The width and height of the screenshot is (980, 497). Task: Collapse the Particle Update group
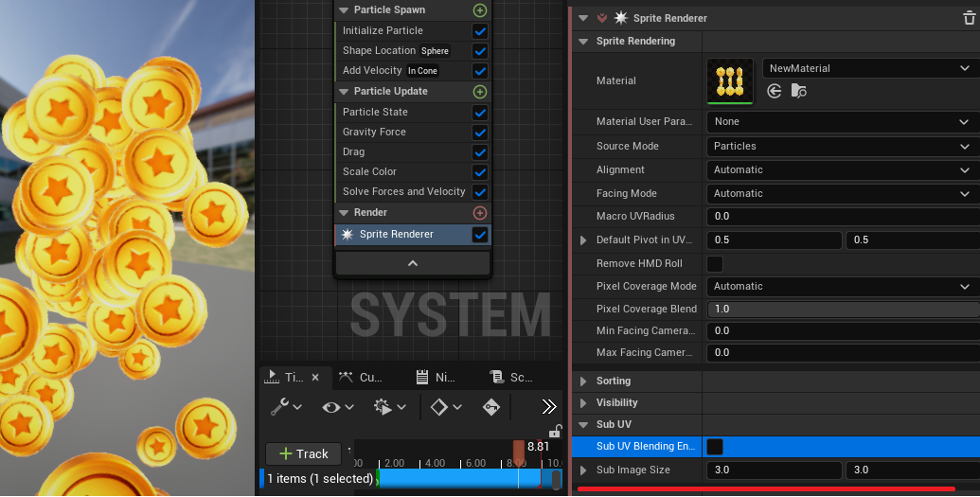[344, 91]
